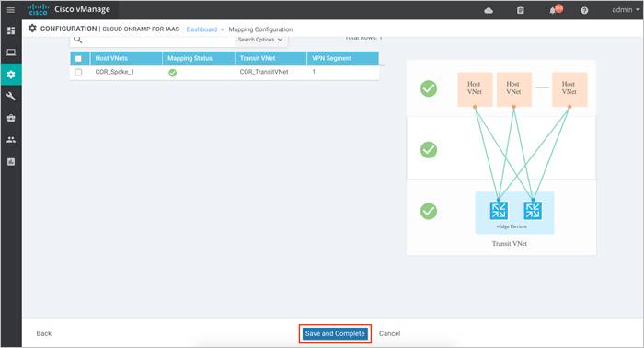Image resolution: width=644 pixels, height=348 pixels.
Task: Click the green checkmark beside Host VNets diagram
Action: pos(429,88)
